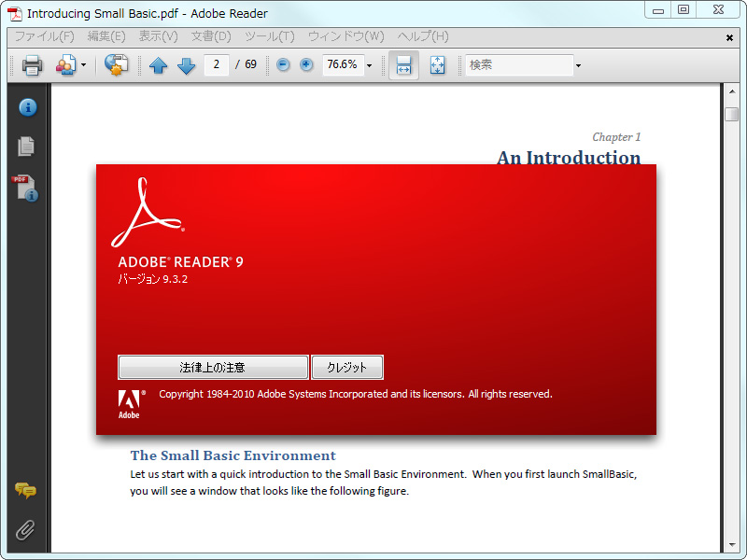Click the 法律上の注意 button
This screenshot has width=747, height=560.
click(x=213, y=367)
